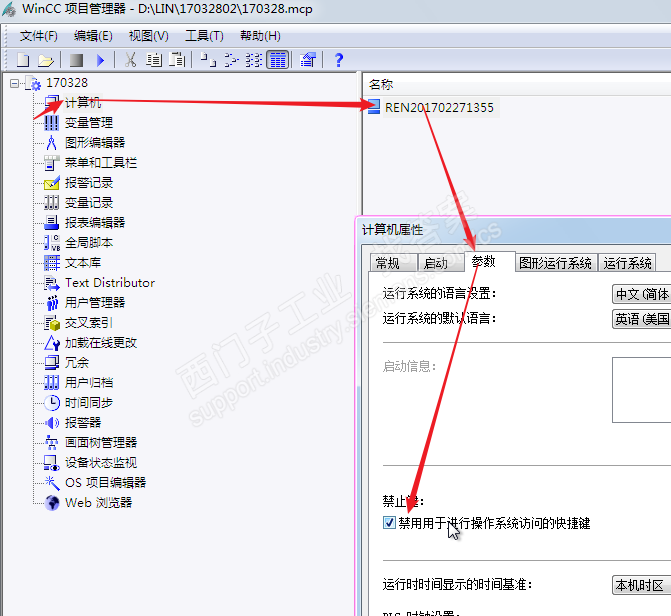Viewport: 671px width, 616px height.
Task: Switch to large icons view
Action: tap(208, 60)
